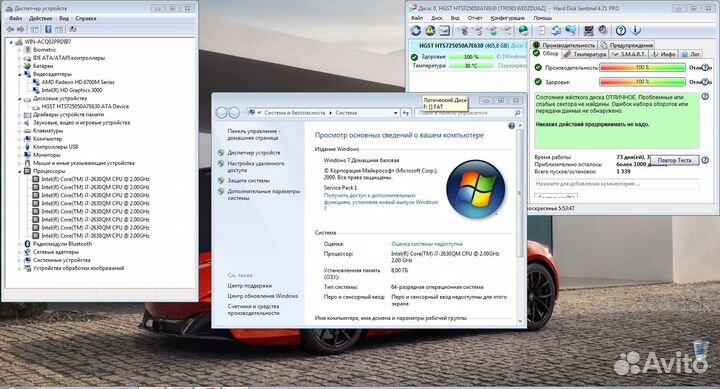Click show/hide console tree icon in Device Manager
The height and width of the screenshot is (389, 720).
tap(34, 29)
